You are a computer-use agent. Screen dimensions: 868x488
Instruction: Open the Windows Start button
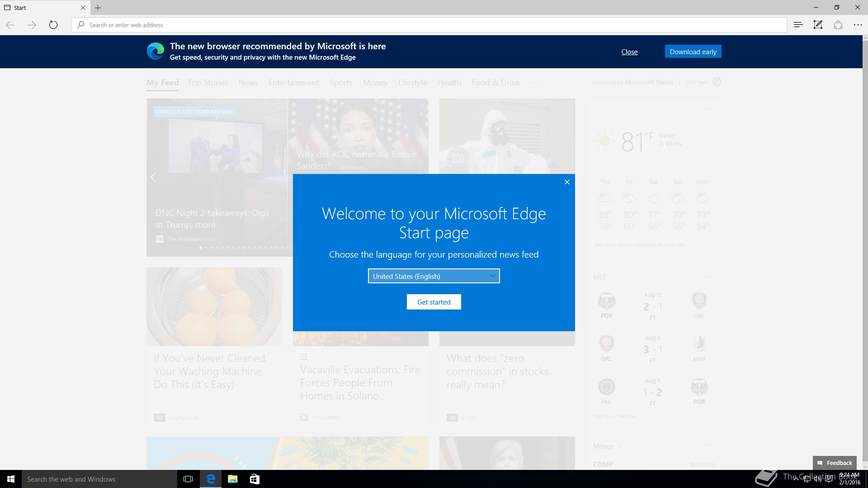(x=11, y=479)
